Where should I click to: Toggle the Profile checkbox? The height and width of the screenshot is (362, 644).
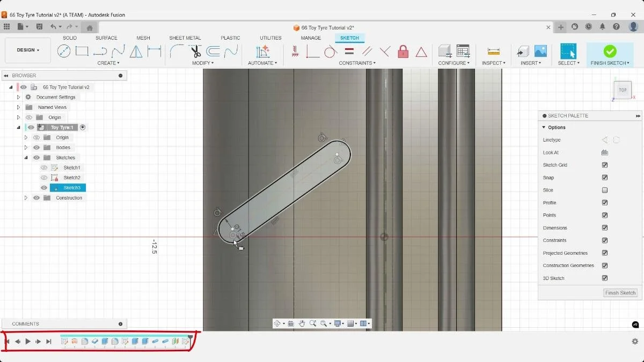605,203
